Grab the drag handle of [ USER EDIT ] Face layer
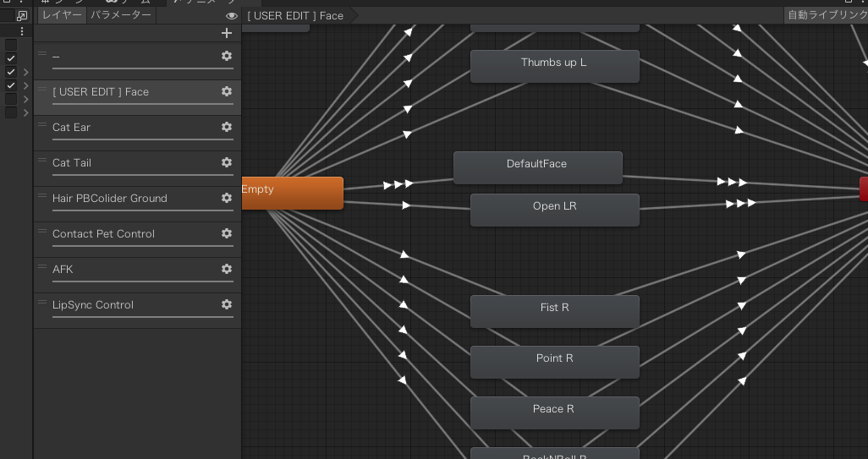The width and height of the screenshot is (868, 459). [42, 89]
